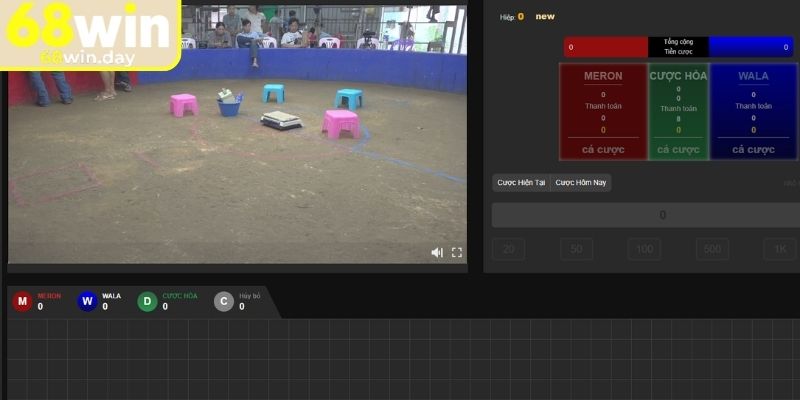Choose the 100 bet amount
800x400 pixels.
click(644, 249)
